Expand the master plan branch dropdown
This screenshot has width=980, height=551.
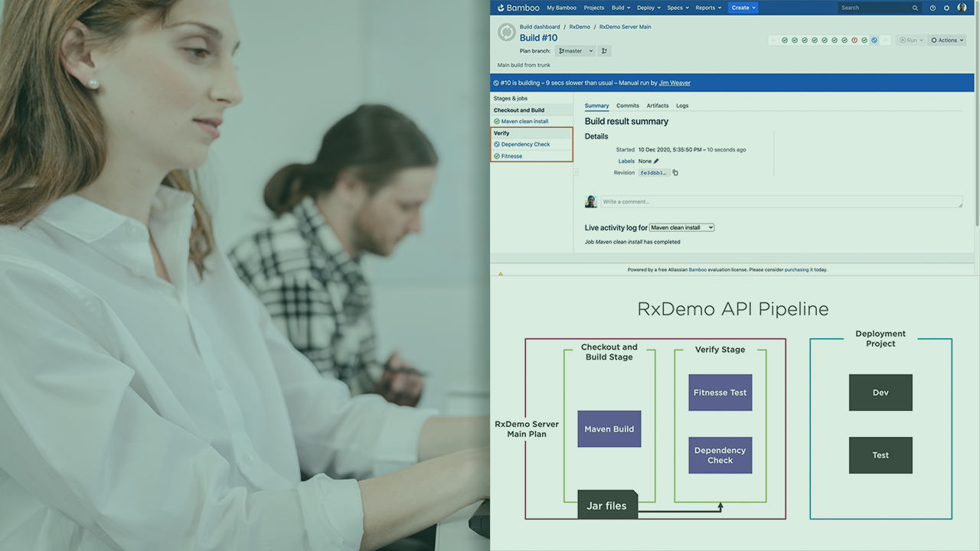coord(576,51)
